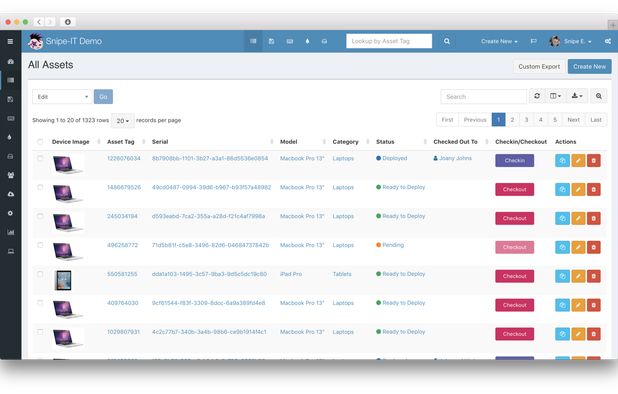
Task: Open Requestable laptop icon in the sidebar
Action: coord(11,251)
